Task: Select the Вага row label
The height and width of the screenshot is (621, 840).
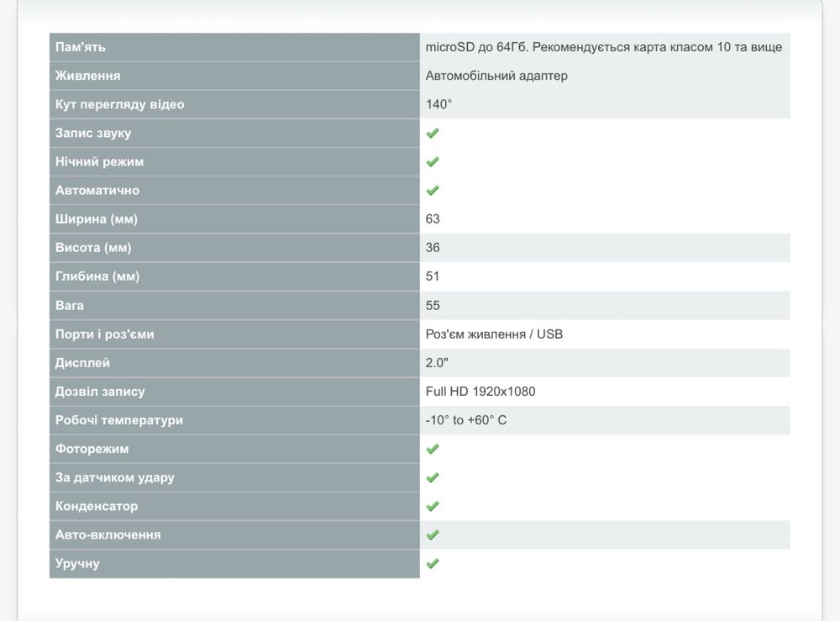Action: click(x=234, y=305)
